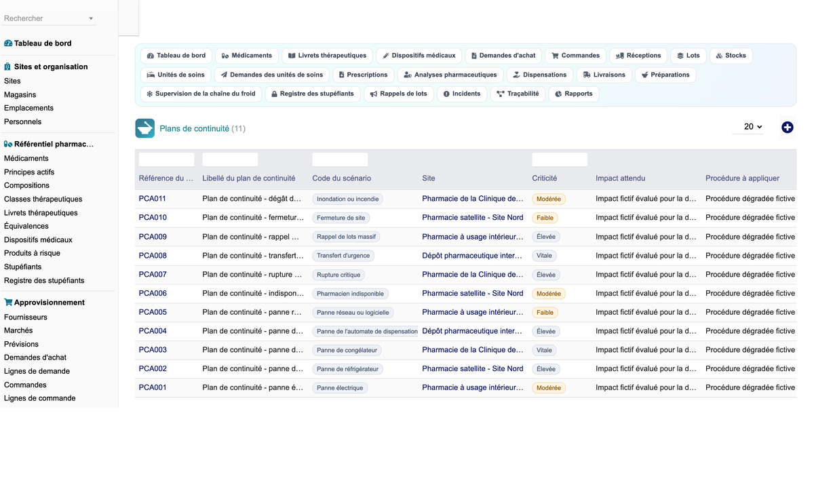Go to Classes thérapeutiques in sidebar
Screen dimensions: 814x504
coord(43,199)
